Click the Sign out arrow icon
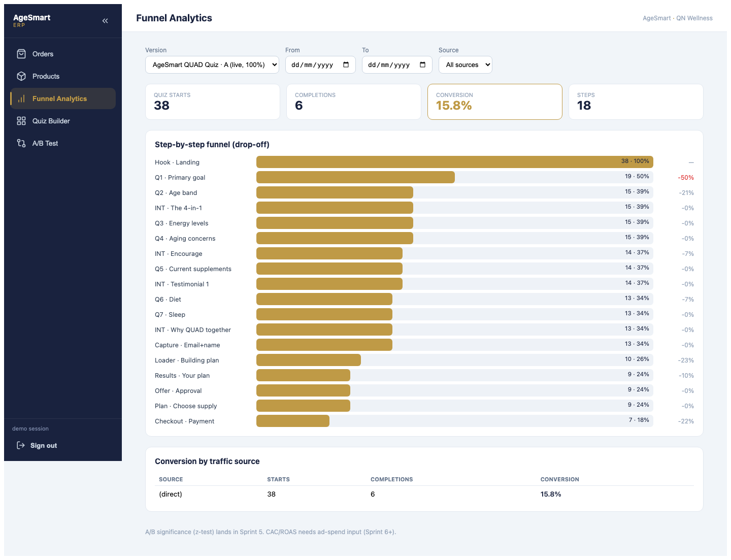The image size is (731, 560). coord(21,445)
